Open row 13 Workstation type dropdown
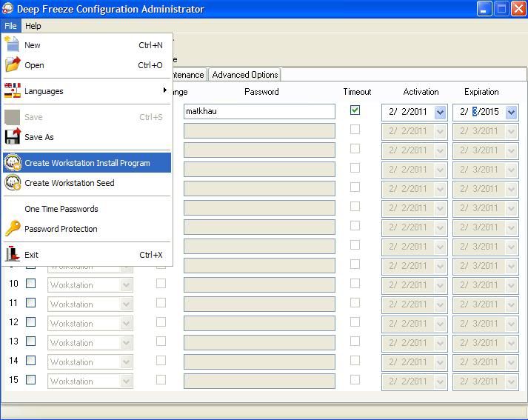Viewport: 528px width, 420px height. tap(127, 343)
